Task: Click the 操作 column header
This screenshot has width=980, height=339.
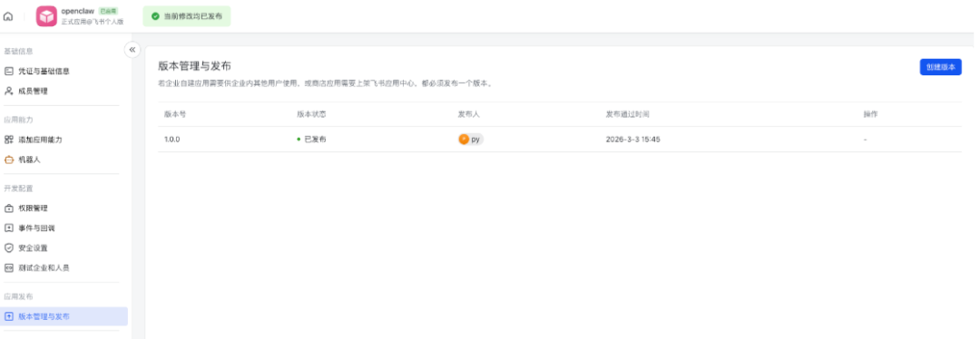Action: [x=871, y=115]
